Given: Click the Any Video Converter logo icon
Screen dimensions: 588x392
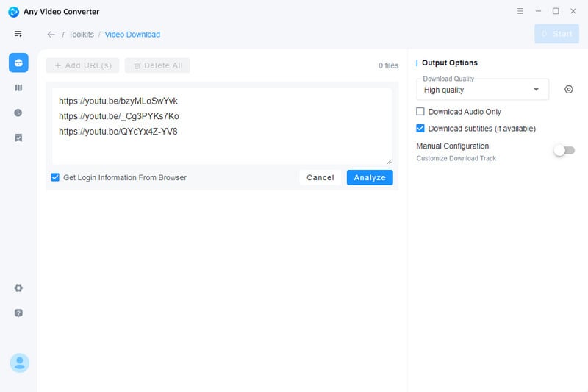Looking at the screenshot, I should pos(13,12).
